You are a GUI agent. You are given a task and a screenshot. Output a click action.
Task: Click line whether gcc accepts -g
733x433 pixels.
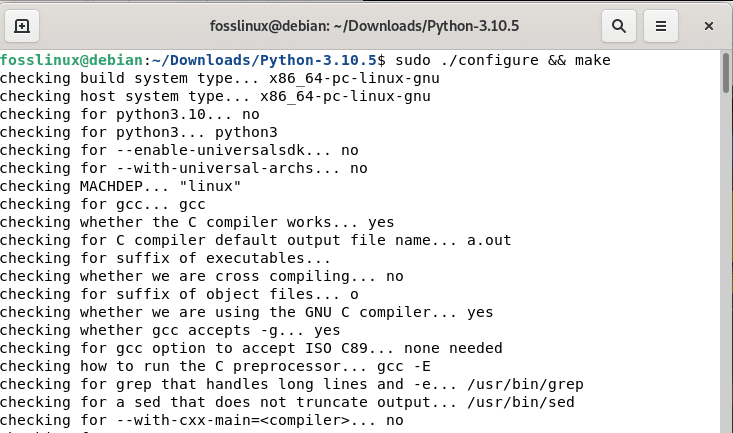(x=170, y=330)
